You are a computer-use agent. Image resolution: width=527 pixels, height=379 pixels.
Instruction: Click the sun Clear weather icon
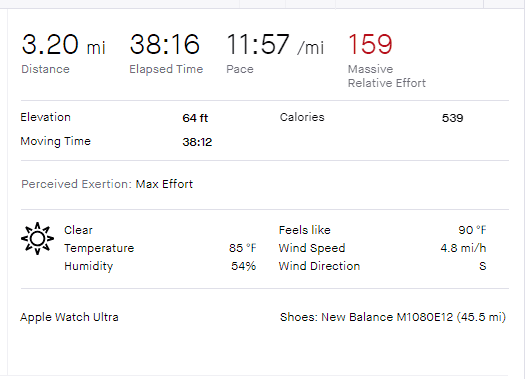click(x=37, y=239)
